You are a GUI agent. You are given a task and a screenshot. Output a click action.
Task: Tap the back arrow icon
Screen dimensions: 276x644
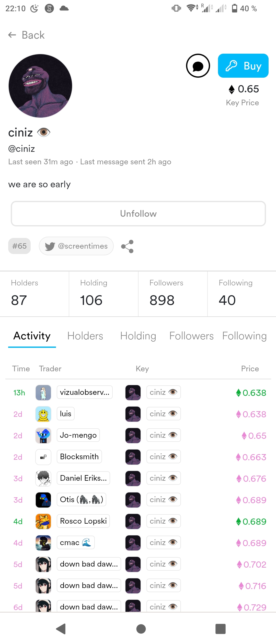tap(12, 35)
